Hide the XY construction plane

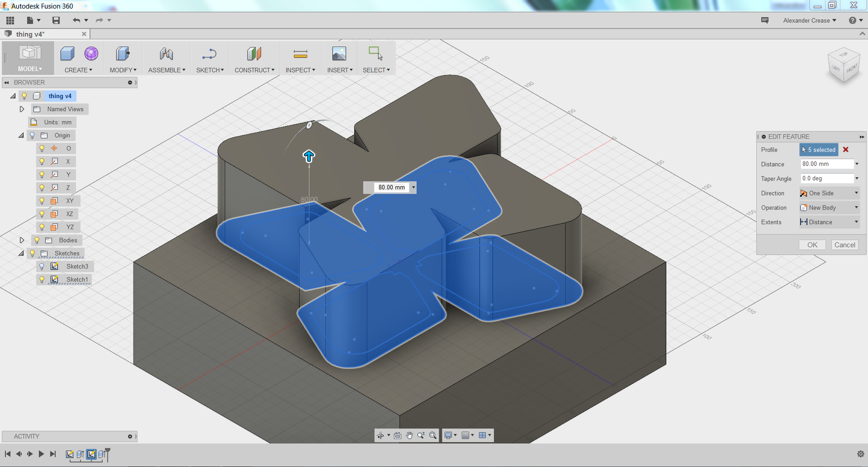tap(42, 201)
